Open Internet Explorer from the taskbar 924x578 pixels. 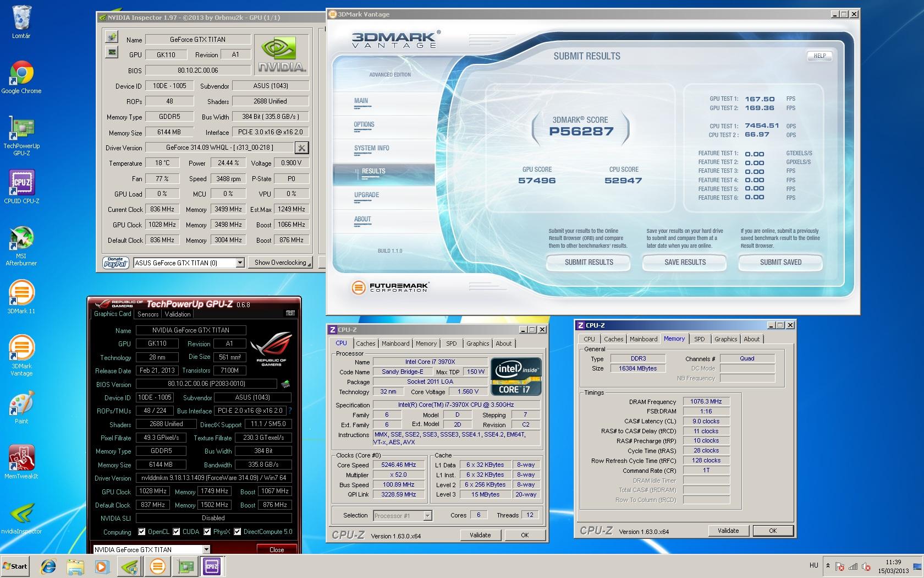[49, 566]
